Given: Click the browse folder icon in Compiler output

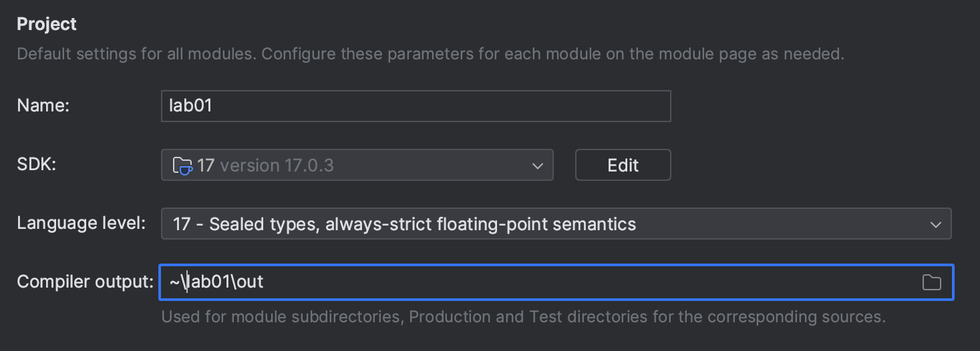Looking at the screenshot, I should (931, 282).
